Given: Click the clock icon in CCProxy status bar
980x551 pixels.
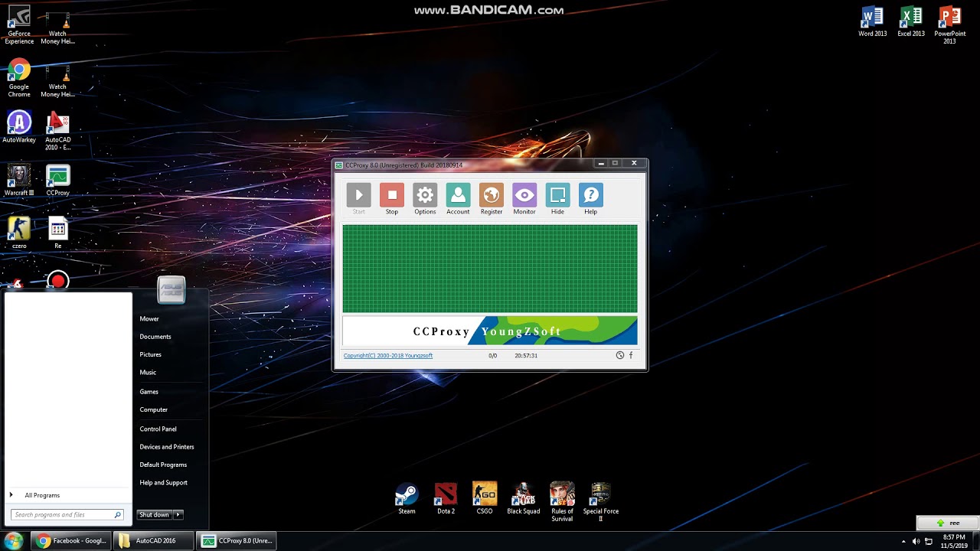Looking at the screenshot, I should 620,355.
